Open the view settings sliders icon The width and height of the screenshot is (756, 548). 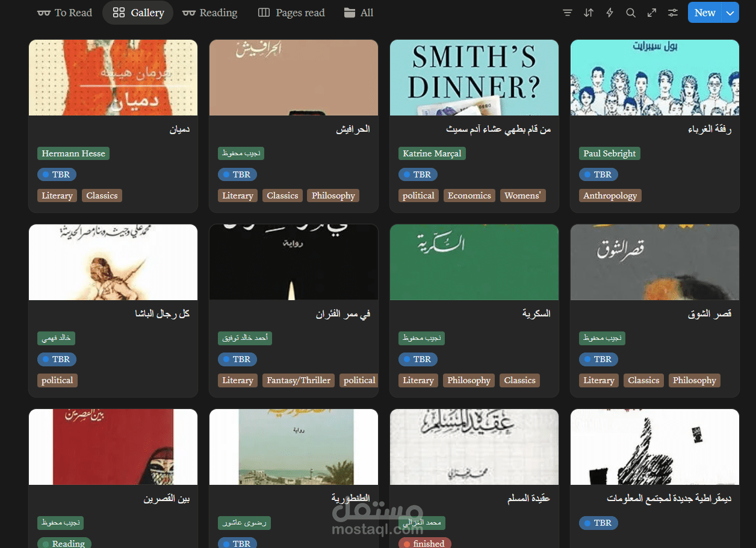[673, 13]
